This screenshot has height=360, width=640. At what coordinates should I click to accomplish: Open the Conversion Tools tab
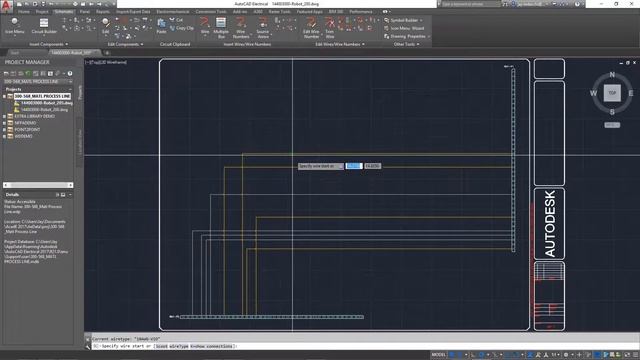pos(211,11)
